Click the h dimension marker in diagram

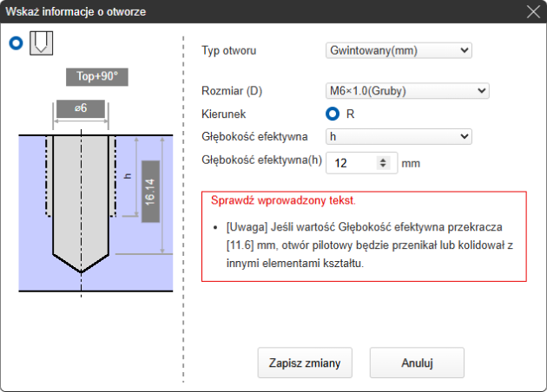pyautogui.click(x=128, y=176)
